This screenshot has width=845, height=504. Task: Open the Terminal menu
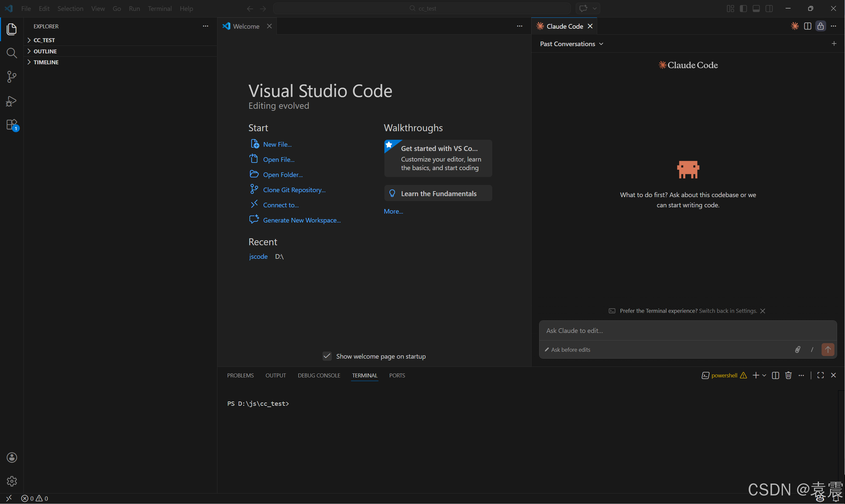[159, 9]
